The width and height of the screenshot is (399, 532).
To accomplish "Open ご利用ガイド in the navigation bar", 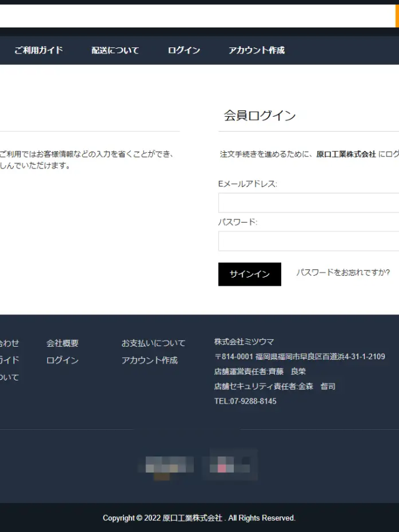I will (x=39, y=51).
